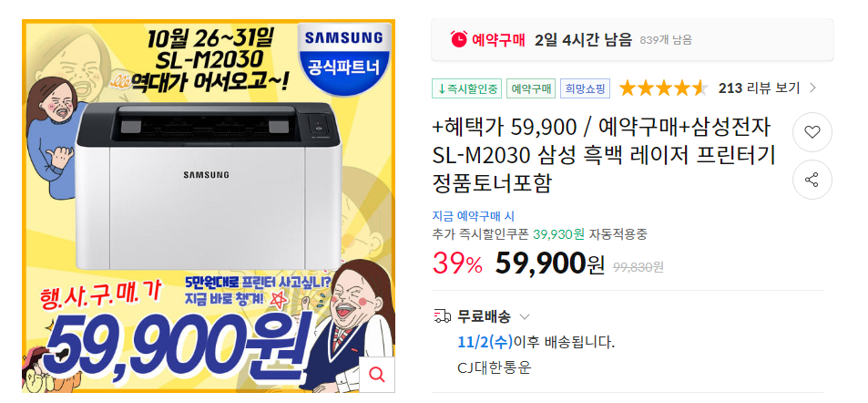868x403 pixels.
Task: Expand the 무료배송 shipping dropdown chevron
Action: pos(525,317)
